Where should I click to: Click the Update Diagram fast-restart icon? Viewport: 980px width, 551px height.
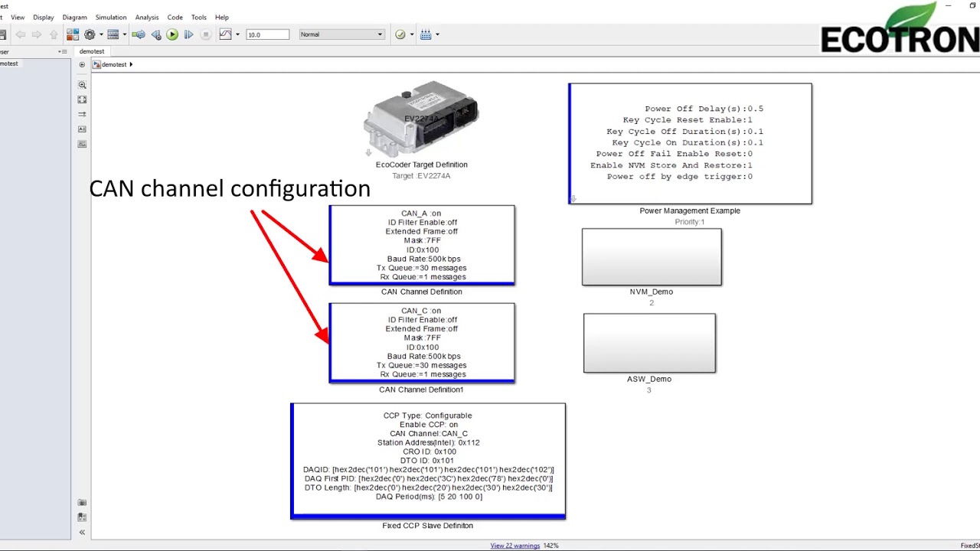click(139, 34)
